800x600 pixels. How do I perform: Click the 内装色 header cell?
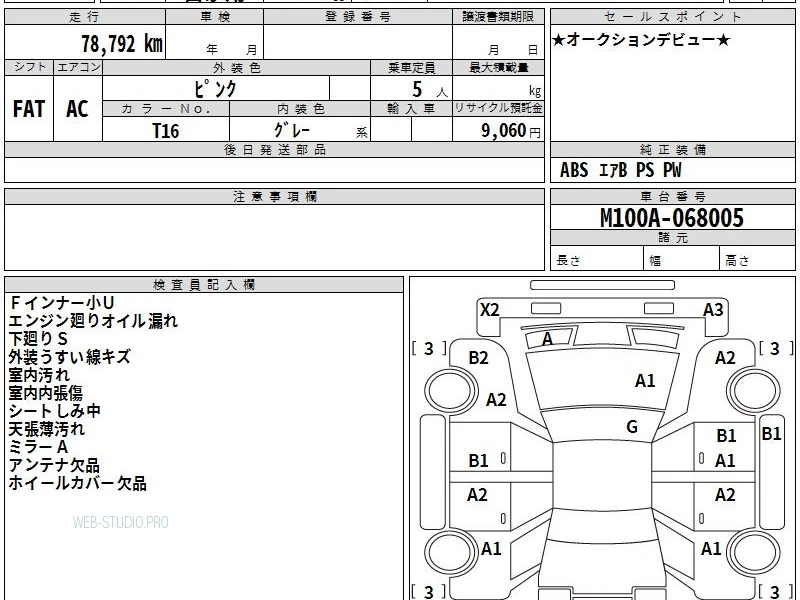click(301, 109)
